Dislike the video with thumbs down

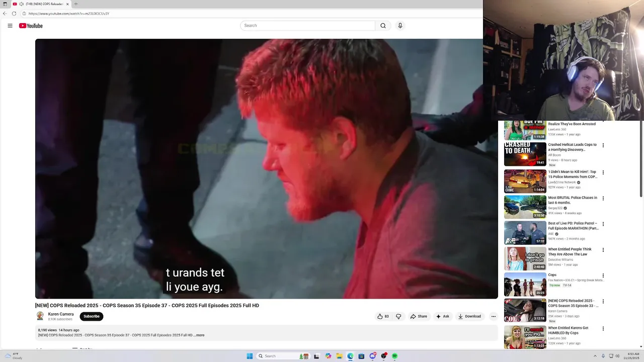pos(398,316)
